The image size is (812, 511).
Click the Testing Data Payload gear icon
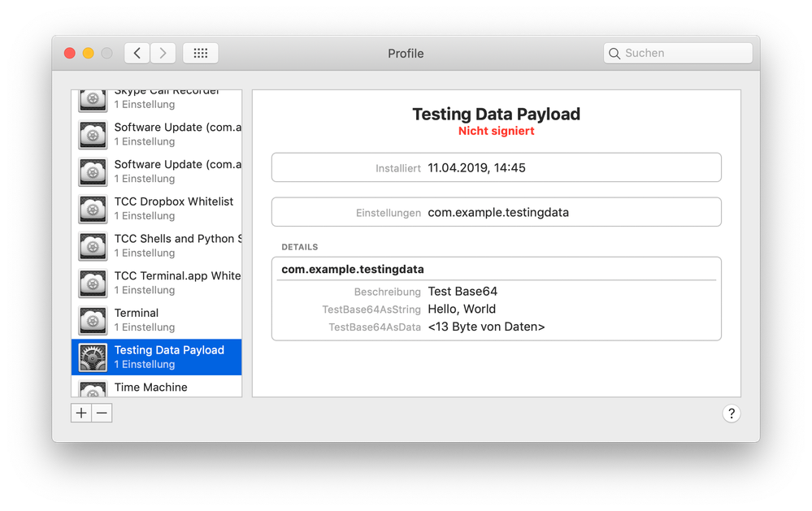point(93,357)
